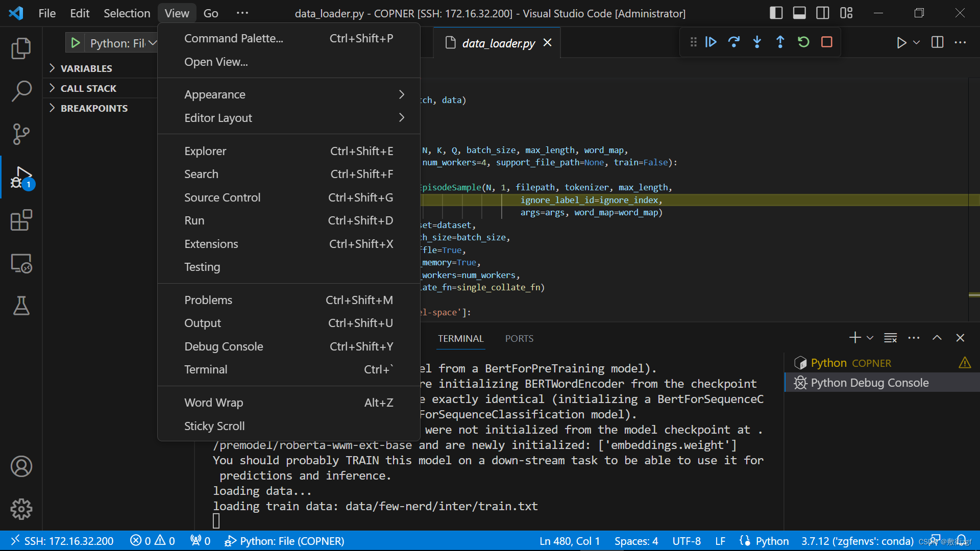Select Python Debug Console in terminal list
980x551 pixels.
click(x=869, y=382)
